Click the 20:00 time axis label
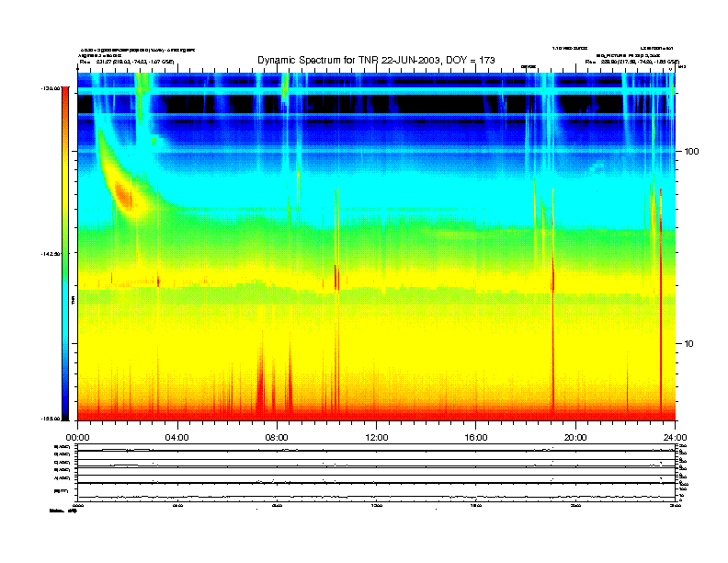Image resolution: width=728 pixels, height=563 pixels. [x=575, y=437]
